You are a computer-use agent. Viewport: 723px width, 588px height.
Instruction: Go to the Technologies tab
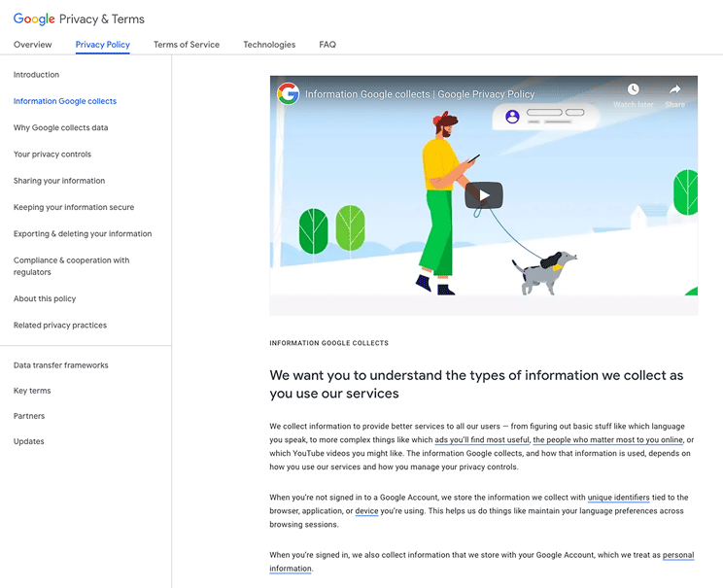269,45
